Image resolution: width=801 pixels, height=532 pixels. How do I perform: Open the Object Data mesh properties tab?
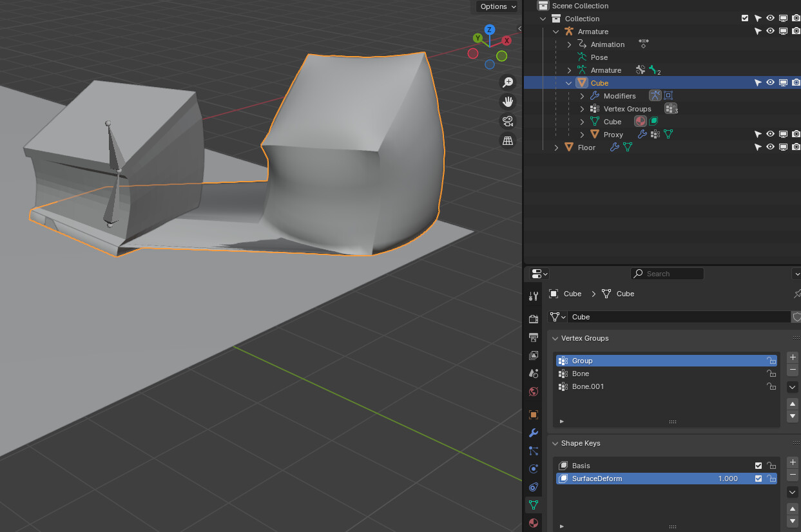(x=533, y=504)
